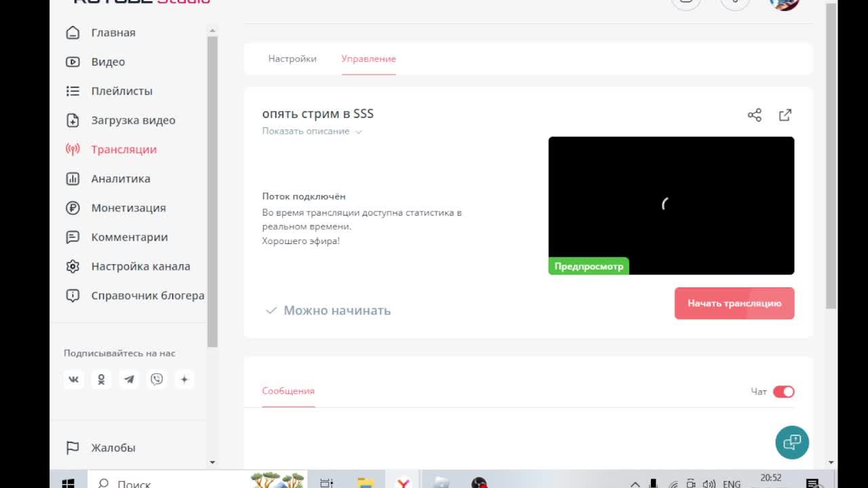Open Комментарии section link
Screen dimensions: 868x488
pos(130,237)
